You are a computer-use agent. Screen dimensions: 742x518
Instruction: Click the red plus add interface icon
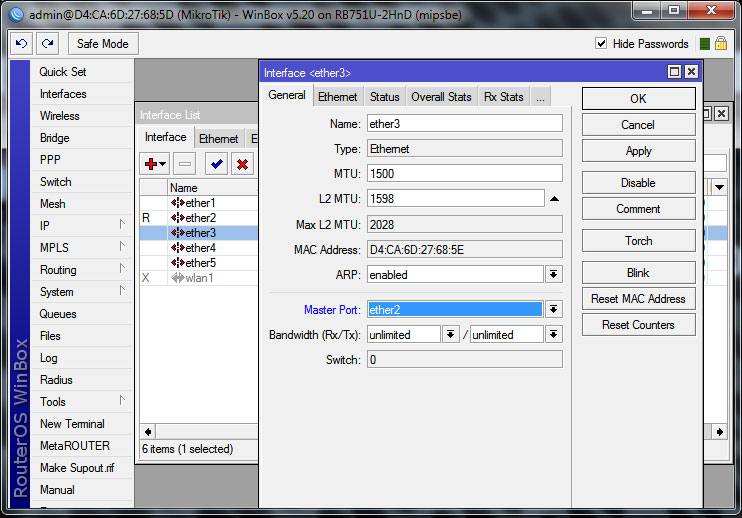click(152, 164)
